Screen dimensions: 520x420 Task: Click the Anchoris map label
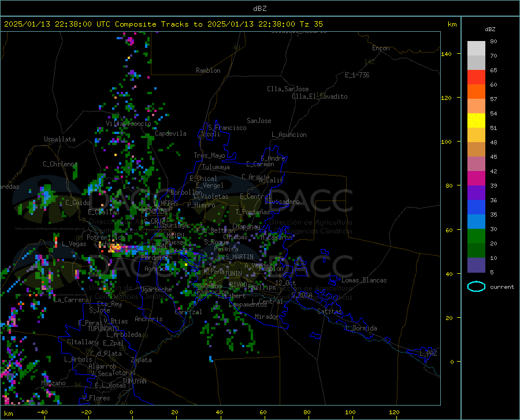[148, 319]
